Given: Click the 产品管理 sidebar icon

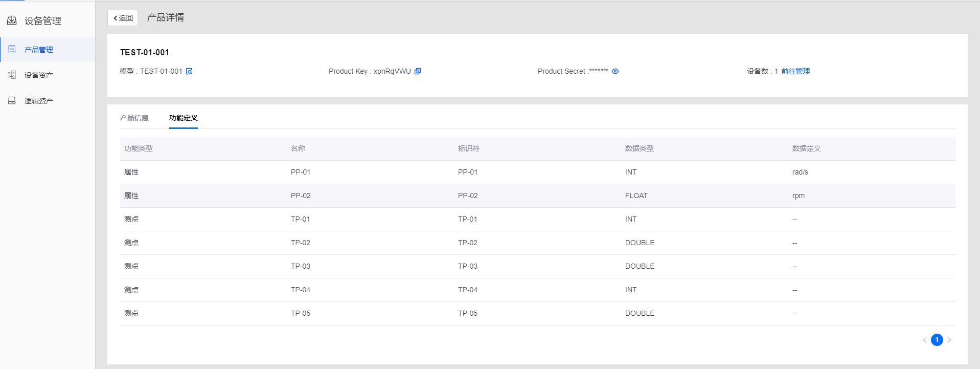Looking at the screenshot, I should click(x=12, y=49).
